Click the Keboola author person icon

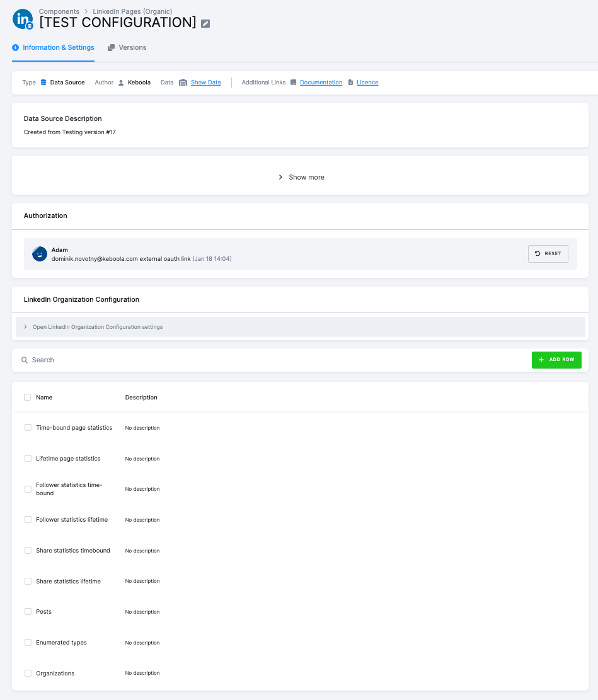pyautogui.click(x=121, y=83)
